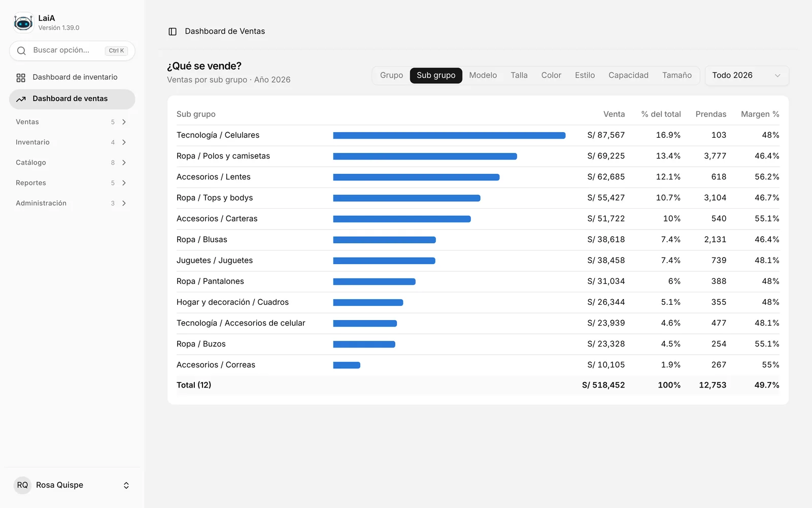The height and width of the screenshot is (508, 812).
Task: Click the Dashboard de ventas trend icon
Action: pyautogui.click(x=21, y=99)
